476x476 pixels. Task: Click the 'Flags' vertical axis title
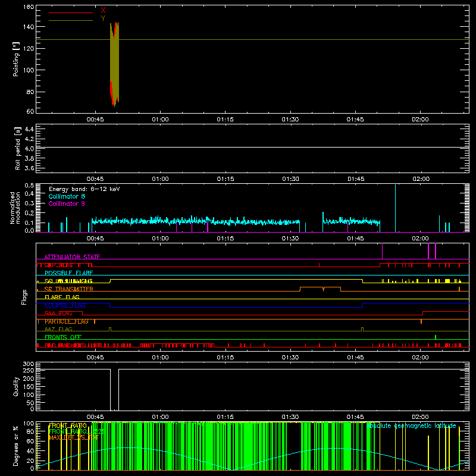click(x=24, y=297)
